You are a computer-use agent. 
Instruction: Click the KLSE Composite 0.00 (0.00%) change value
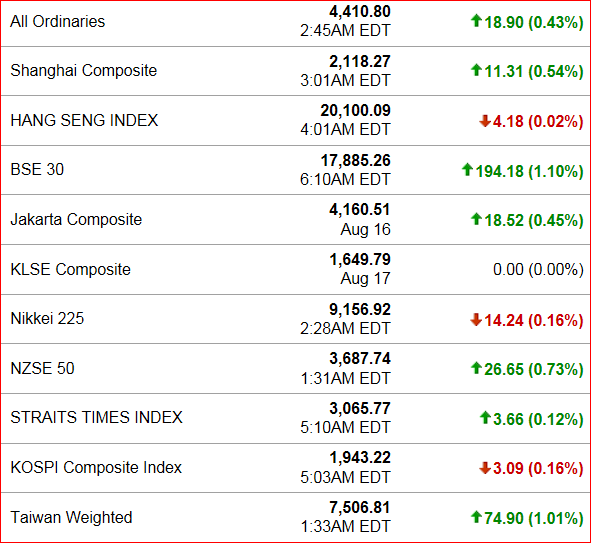(538, 270)
